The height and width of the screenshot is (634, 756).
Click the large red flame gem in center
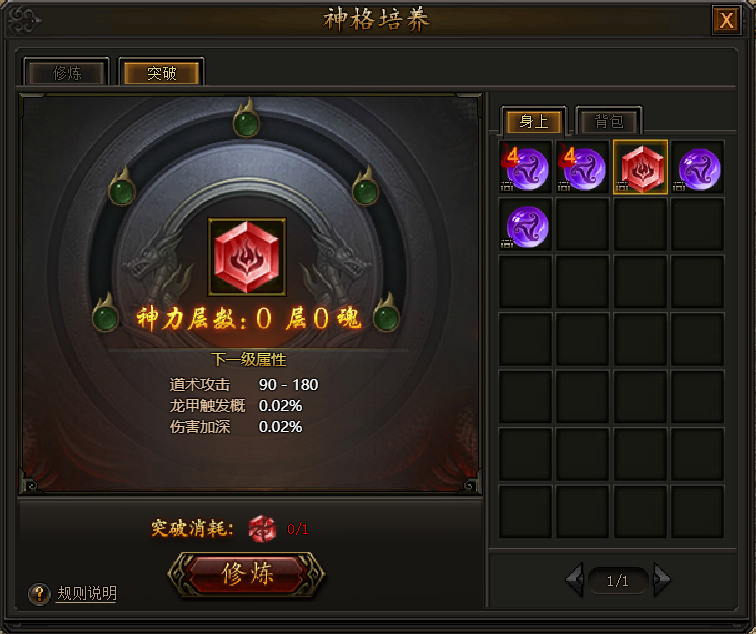[247, 256]
